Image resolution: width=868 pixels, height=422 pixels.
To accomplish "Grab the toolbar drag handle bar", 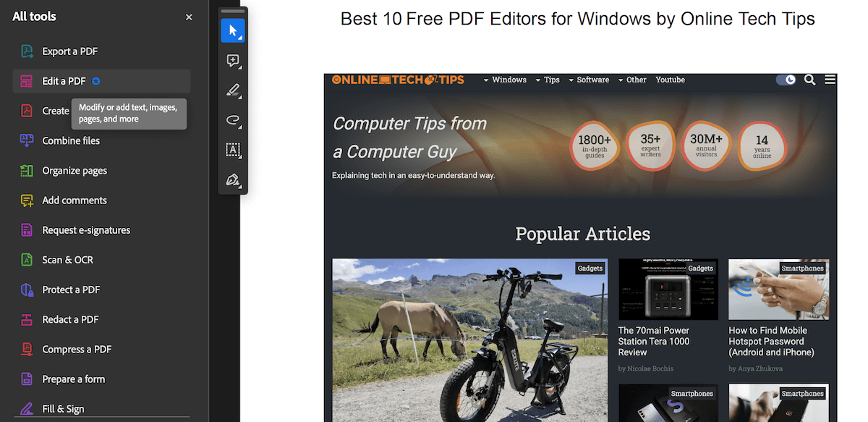I will coord(233,12).
